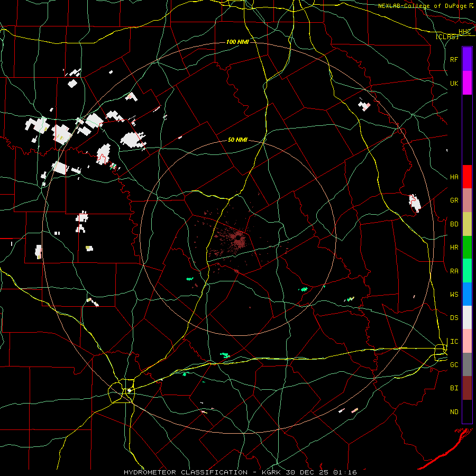476x476 pixels.
Task: Click the light pink IC legend swatch
Action: coord(467,341)
